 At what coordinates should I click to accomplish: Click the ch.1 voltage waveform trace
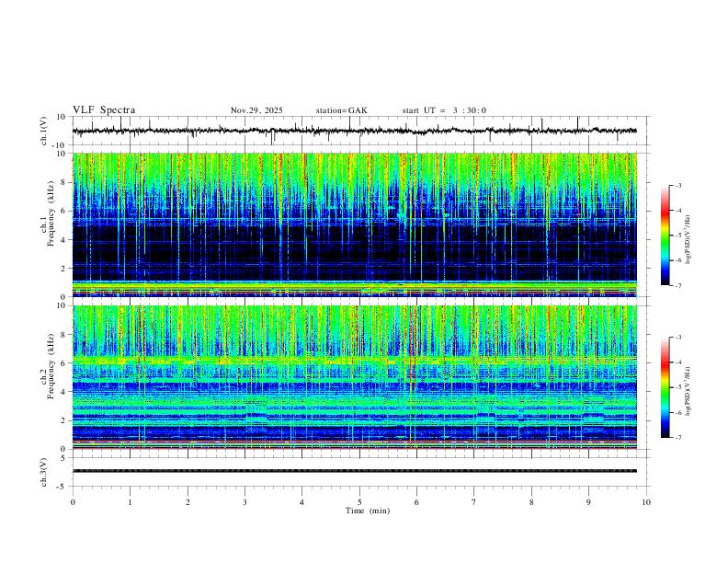[x=354, y=131]
